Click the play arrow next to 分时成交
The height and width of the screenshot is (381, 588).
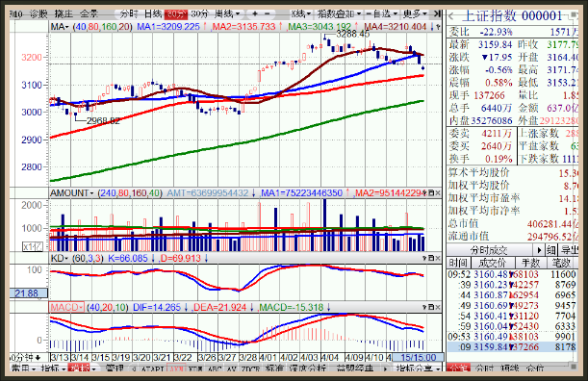(539, 250)
